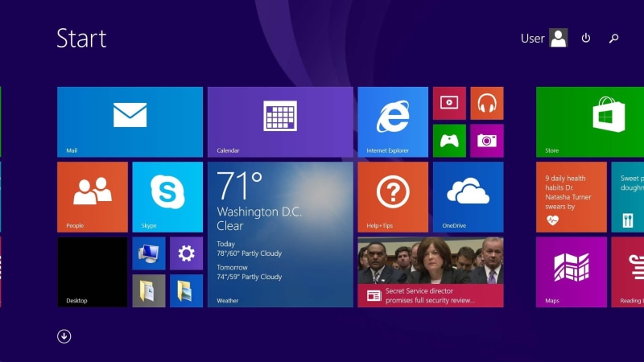Open the Help+Tips tile
The image size is (644, 362).
point(393,197)
